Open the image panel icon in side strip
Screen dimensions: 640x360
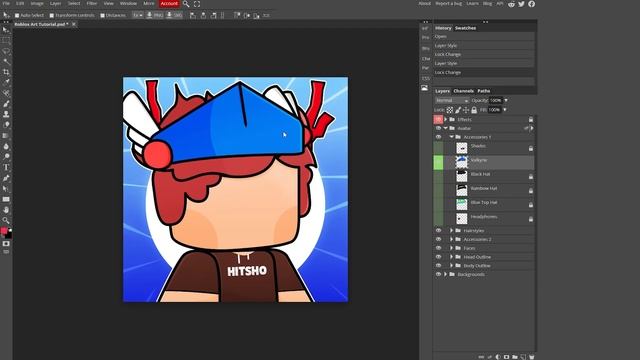pos(425,88)
